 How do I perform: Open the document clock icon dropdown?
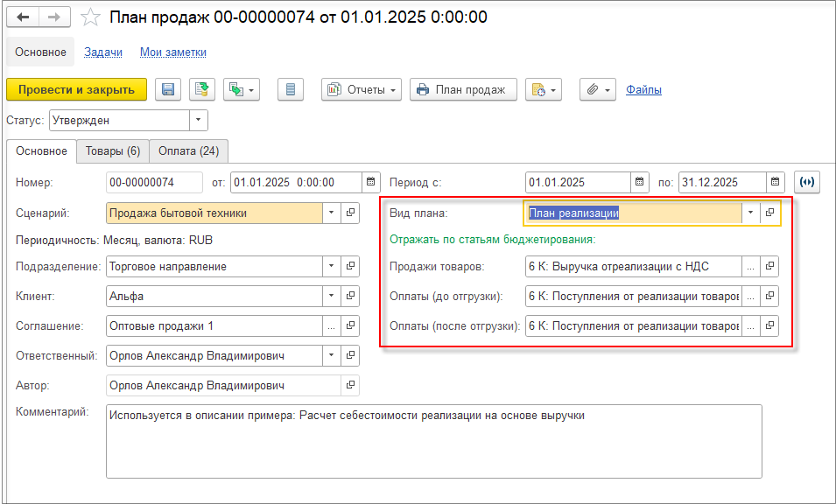[544, 89]
